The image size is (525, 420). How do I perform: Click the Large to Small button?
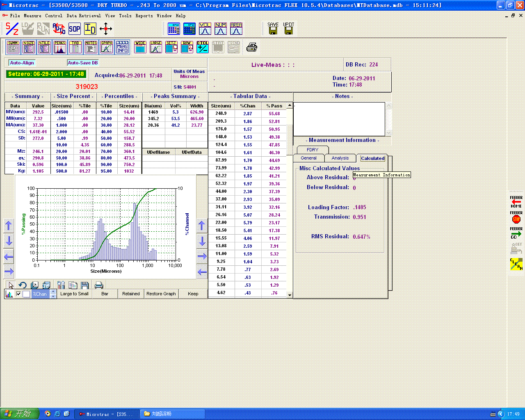pos(74,294)
